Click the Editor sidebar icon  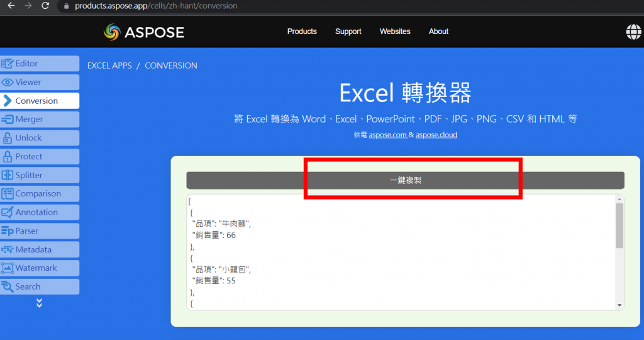click(x=7, y=64)
